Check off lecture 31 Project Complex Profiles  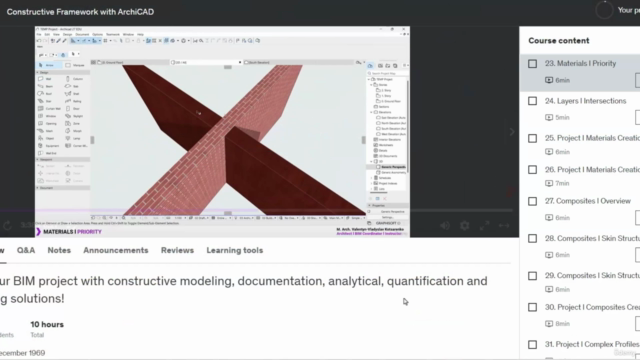point(532,344)
